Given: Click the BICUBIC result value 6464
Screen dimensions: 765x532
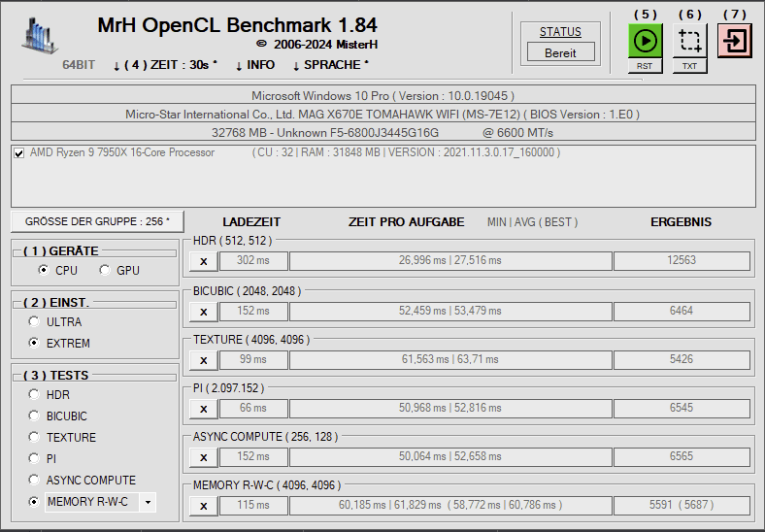Looking at the screenshot, I should 682,311.
